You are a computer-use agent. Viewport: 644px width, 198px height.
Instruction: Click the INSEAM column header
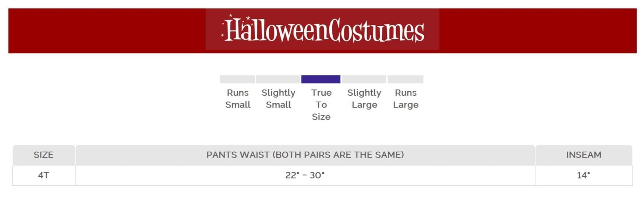click(584, 155)
